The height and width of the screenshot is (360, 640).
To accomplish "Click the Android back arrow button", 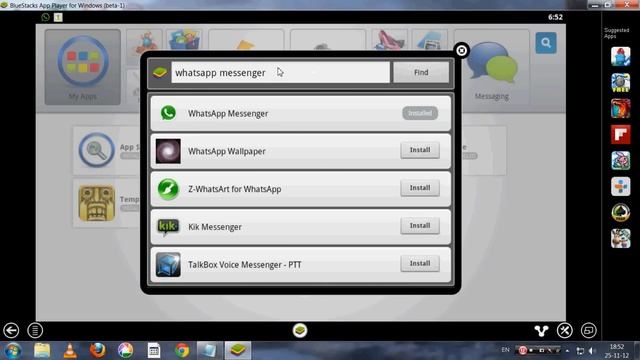I will pos(11,330).
